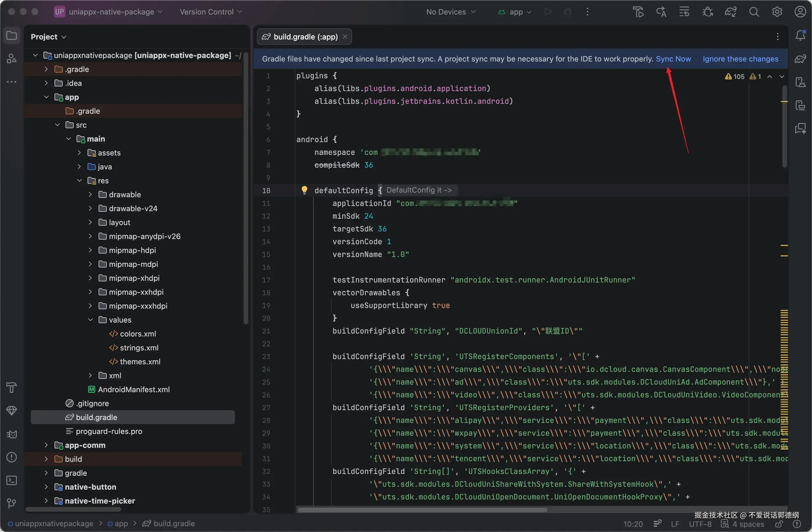Click the Sync Project with Gradle Files elephant icon

[x=731, y=12]
